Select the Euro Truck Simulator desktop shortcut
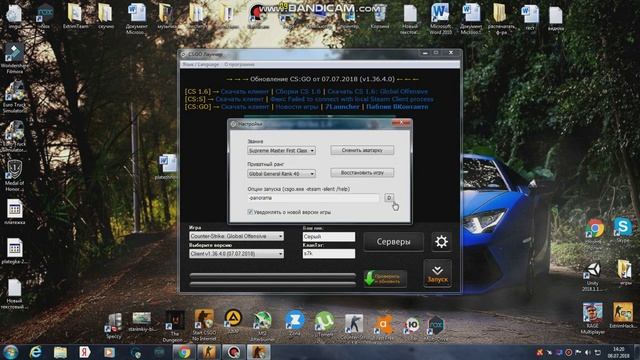Screen dimensions: 640x360 pos(14,97)
